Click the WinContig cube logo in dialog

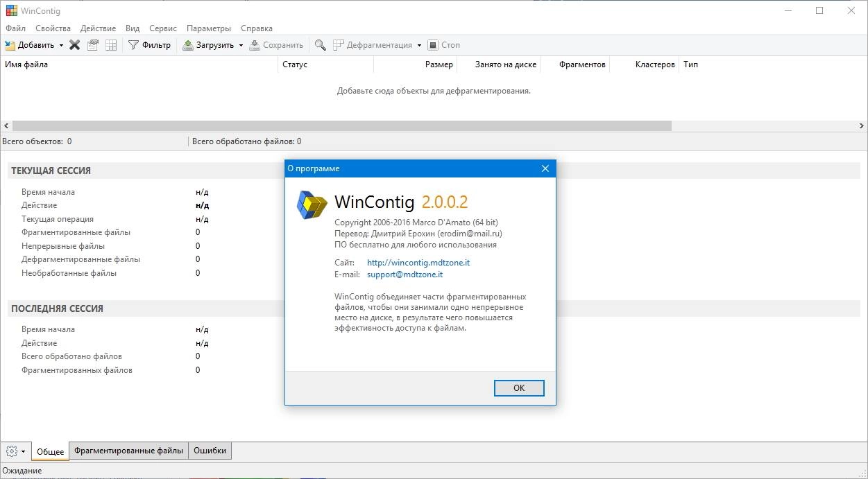coord(312,204)
